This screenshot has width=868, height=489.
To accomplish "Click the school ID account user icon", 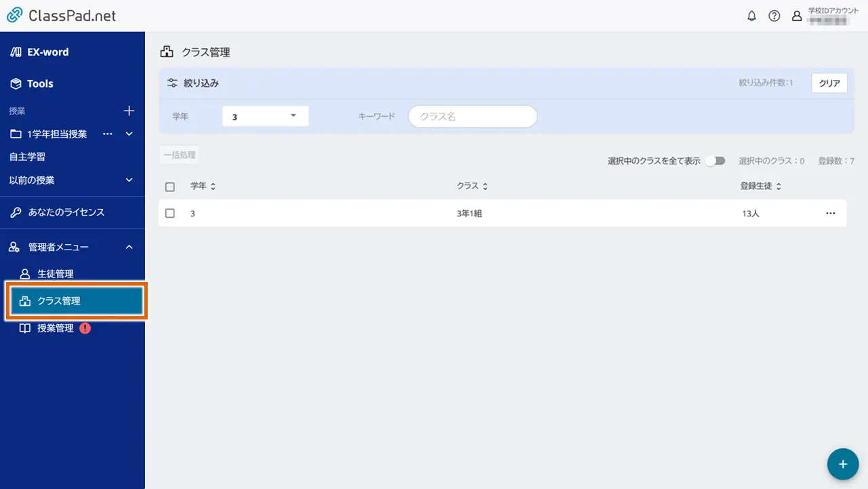I will pyautogui.click(x=797, y=16).
